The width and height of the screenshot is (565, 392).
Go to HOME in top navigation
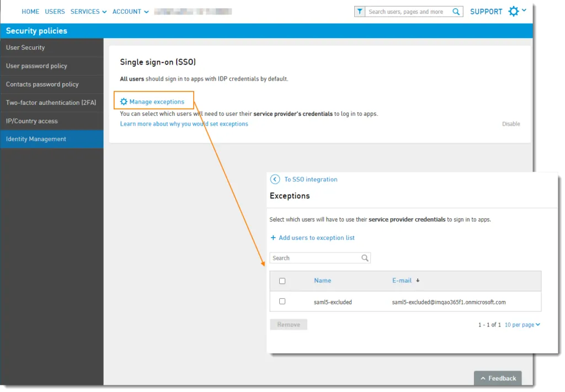click(30, 12)
